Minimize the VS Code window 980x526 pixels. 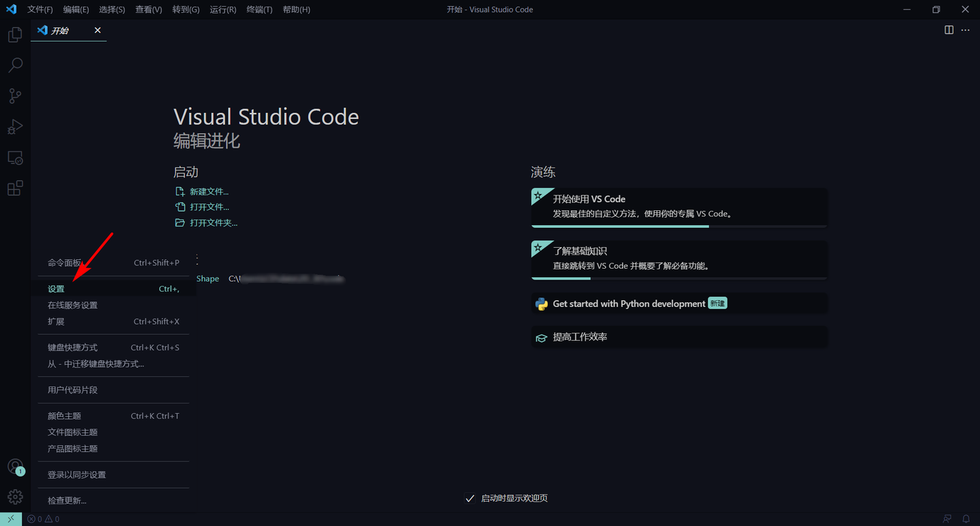pyautogui.click(x=906, y=10)
